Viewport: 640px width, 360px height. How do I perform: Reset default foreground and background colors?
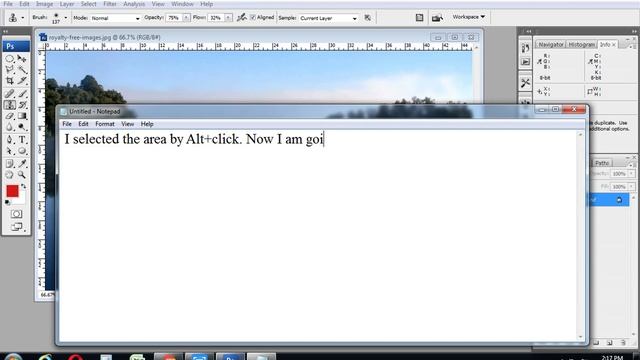tap(7, 202)
